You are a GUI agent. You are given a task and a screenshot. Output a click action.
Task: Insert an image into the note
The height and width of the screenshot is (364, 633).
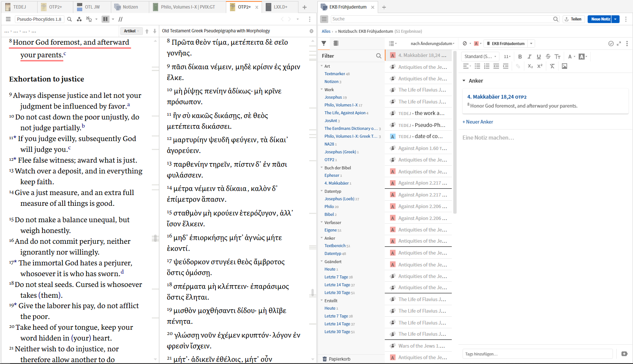(x=565, y=66)
